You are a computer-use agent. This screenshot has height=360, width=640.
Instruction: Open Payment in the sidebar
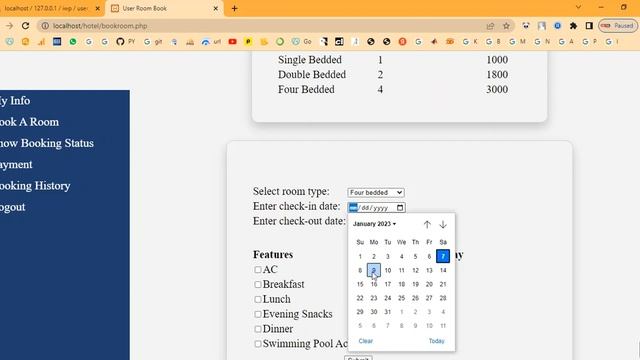click(x=16, y=164)
